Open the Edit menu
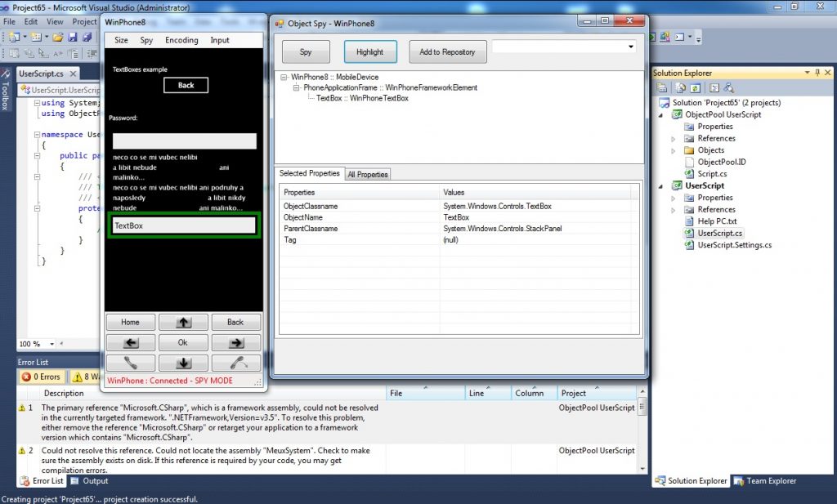Screen dimensions: 837x504 pyautogui.click(x=31, y=22)
